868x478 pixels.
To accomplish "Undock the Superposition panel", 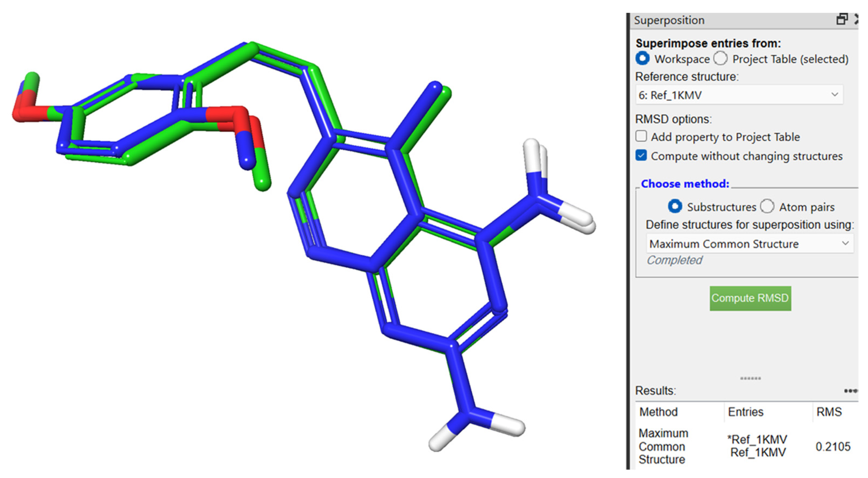I will click(x=842, y=19).
